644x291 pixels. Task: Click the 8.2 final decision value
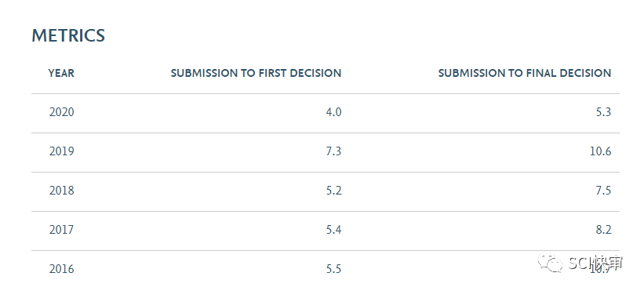pyautogui.click(x=603, y=230)
